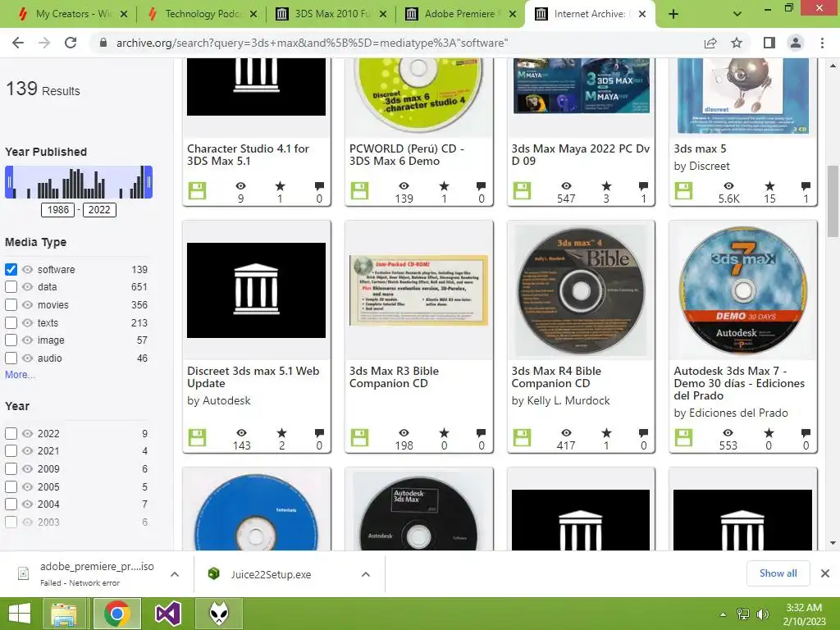Click software floppy icon on 3ds max 5 card
The image size is (840, 630).
(x=683, y=190)
